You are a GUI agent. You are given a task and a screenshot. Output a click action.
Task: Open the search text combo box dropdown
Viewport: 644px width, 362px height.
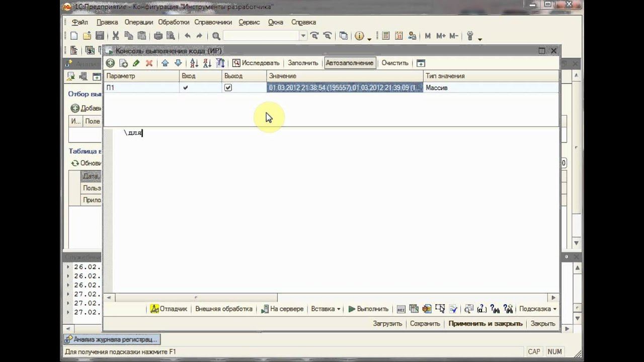303,36
